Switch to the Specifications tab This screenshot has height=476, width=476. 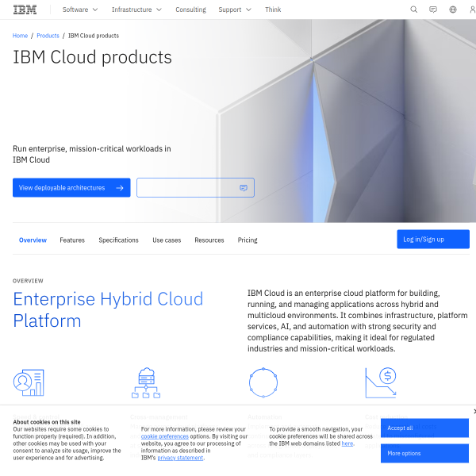[x=118, y=240]
